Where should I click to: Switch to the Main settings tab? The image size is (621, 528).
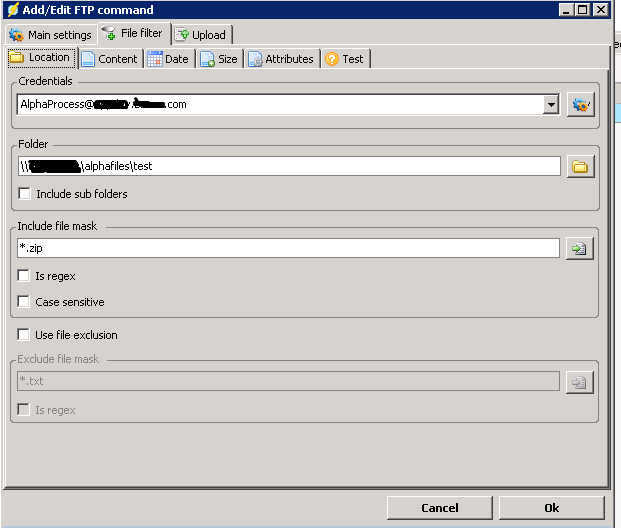pos(50,35)
